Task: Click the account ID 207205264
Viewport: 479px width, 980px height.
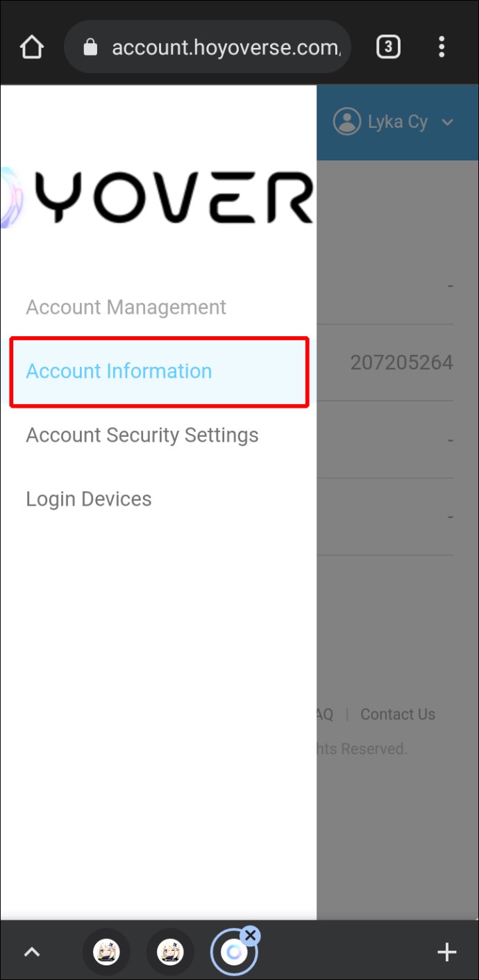Action: coord(401,363)
